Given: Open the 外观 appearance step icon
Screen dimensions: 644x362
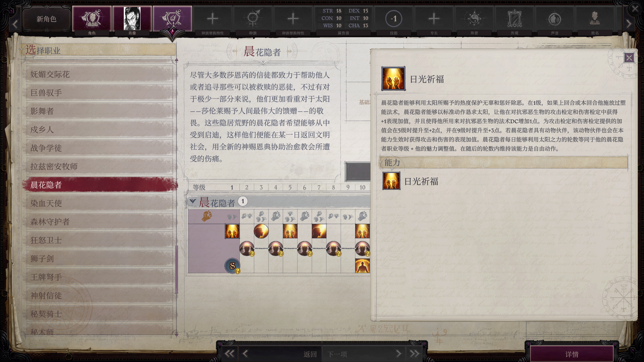Looking at the screenshot, I should tap(515, 19).
